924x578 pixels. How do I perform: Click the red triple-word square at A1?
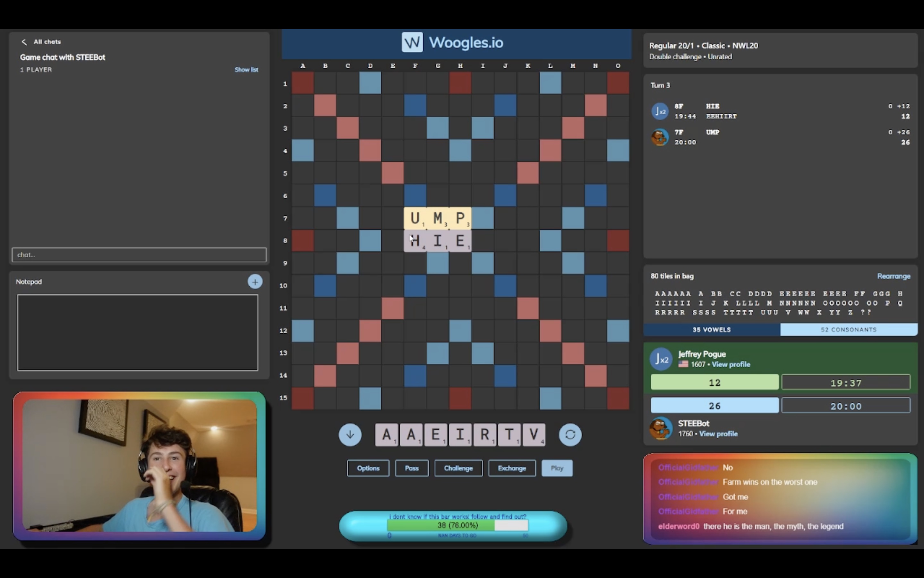click(x=303, y=83)
